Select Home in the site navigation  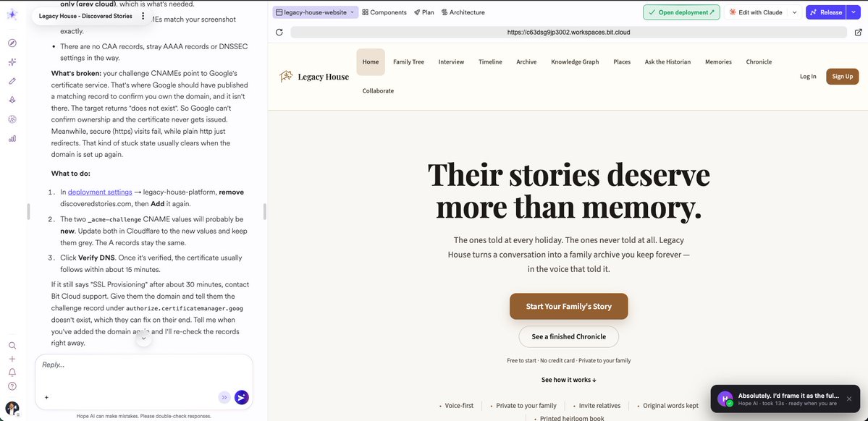point(371,62)
